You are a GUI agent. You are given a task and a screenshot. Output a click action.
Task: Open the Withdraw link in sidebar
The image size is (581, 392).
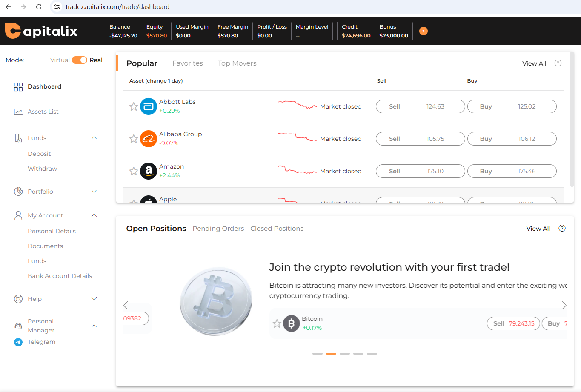point(43,169)
